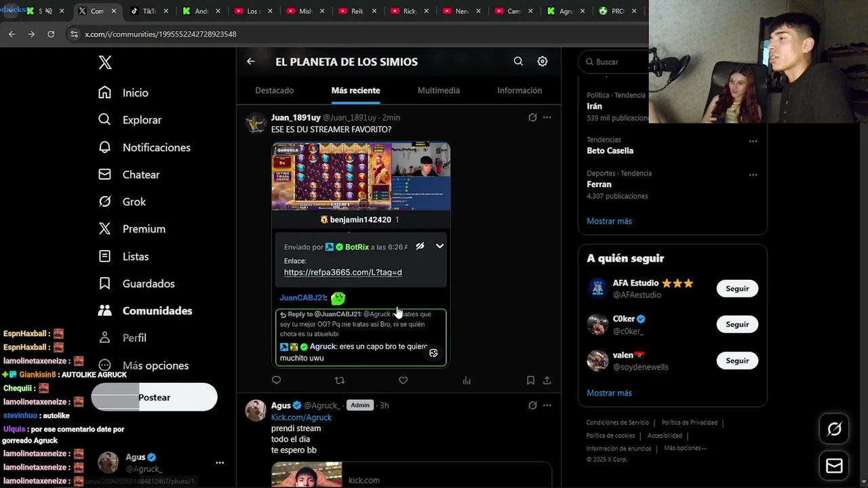This screenshot has width=868, height=488.
Task: Open more options for Ferran trend
Action: (x=753, y=174)
